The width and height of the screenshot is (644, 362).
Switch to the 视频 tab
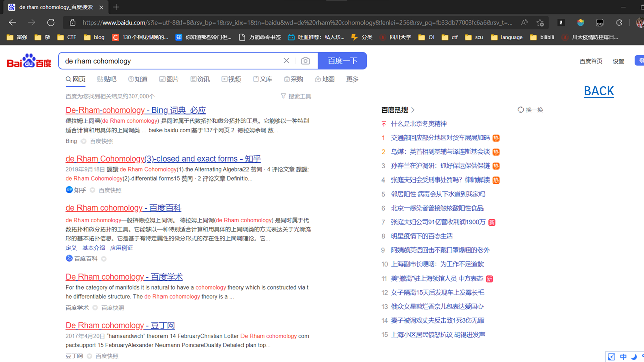tap(231, 79)
